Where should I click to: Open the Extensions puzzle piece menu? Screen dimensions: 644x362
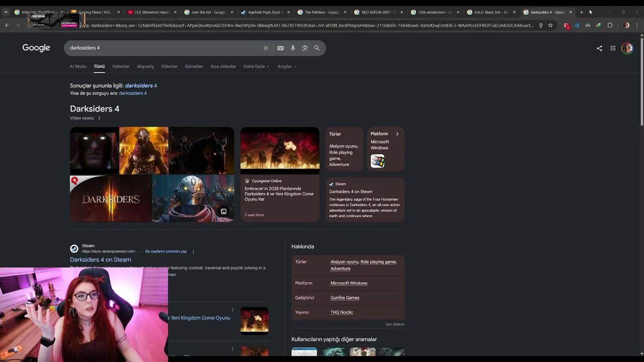click(610, 25)
